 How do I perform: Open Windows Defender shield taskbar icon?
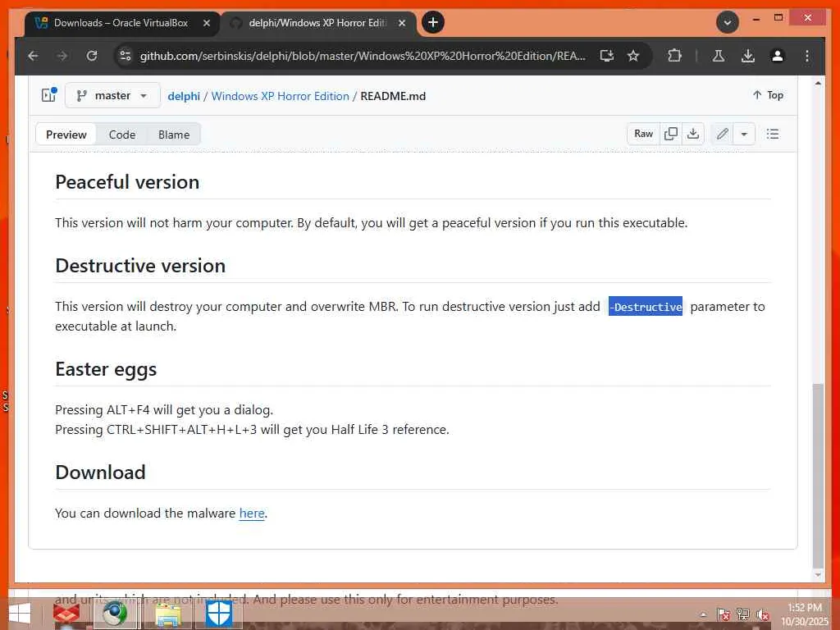pyautogui.click(x=218, y=614)
